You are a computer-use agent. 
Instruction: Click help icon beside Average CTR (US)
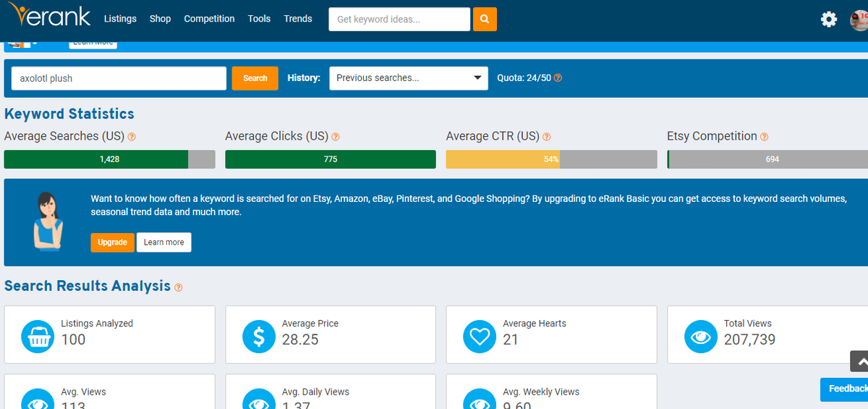pyautogui.click(x=546, y=137)
